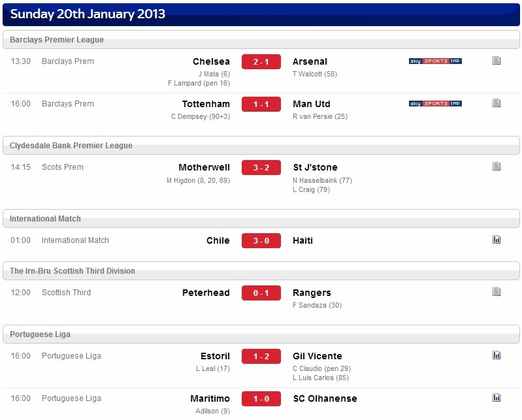
Task: Select the Rangers team name link
Action: (x=312, y=293)
